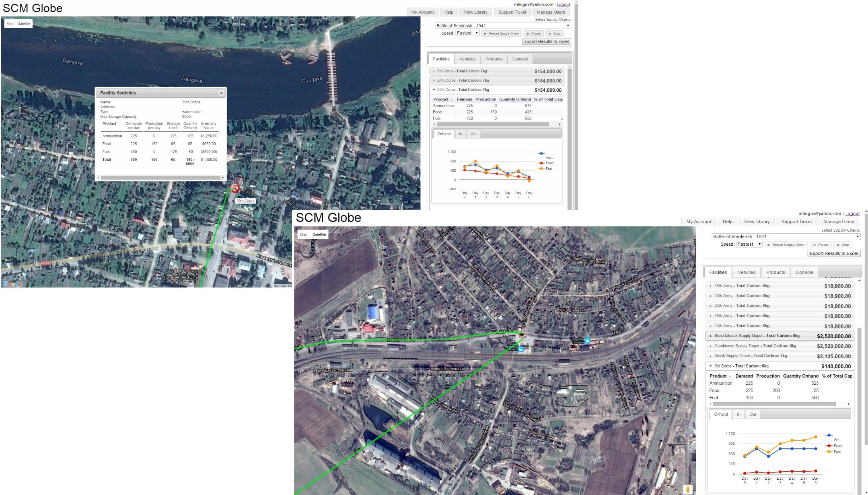Expand the 28th Army facility row
The width and height of the screenshot is (868, 495).
780,316
